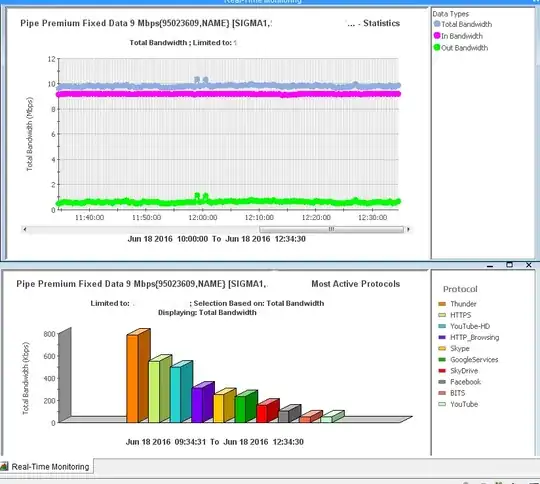Viewport: 540px width, 484px height.
Task: Click the time range scrollbar thumb
Action: coord(331,229)
